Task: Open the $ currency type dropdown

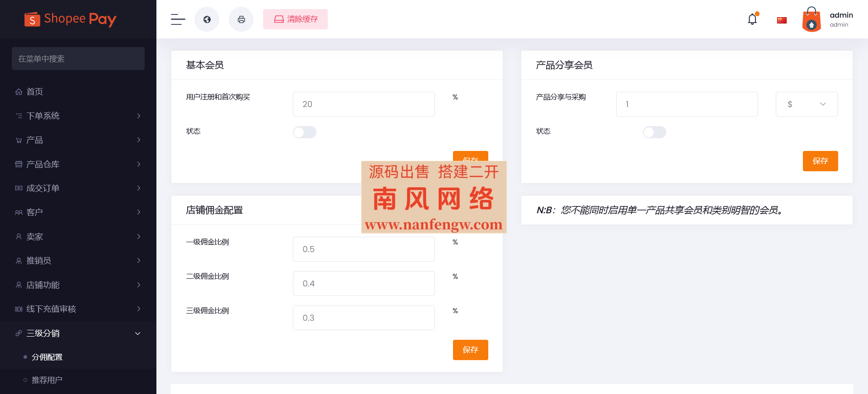Action: tap(807, 104)
